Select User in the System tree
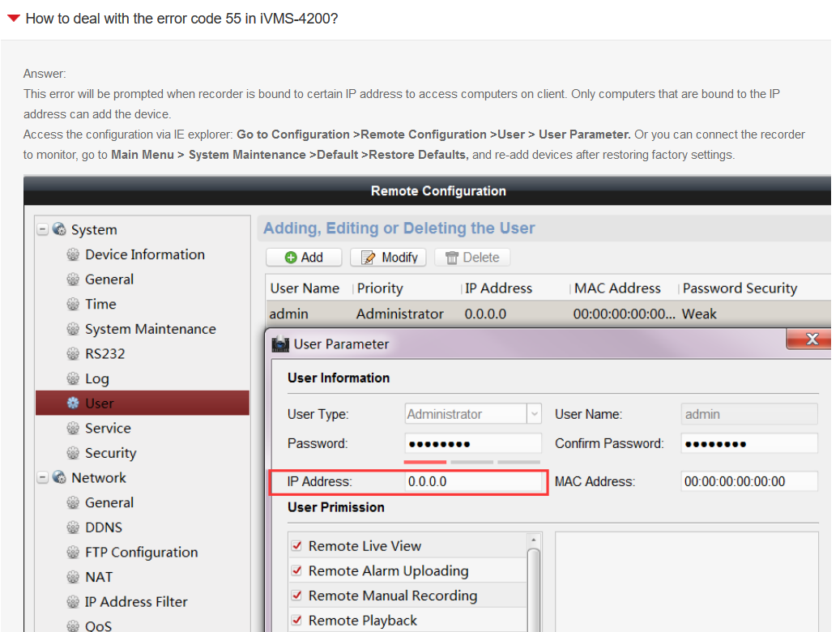This screenshot has height=632, width=840. (x=100, y=404)
